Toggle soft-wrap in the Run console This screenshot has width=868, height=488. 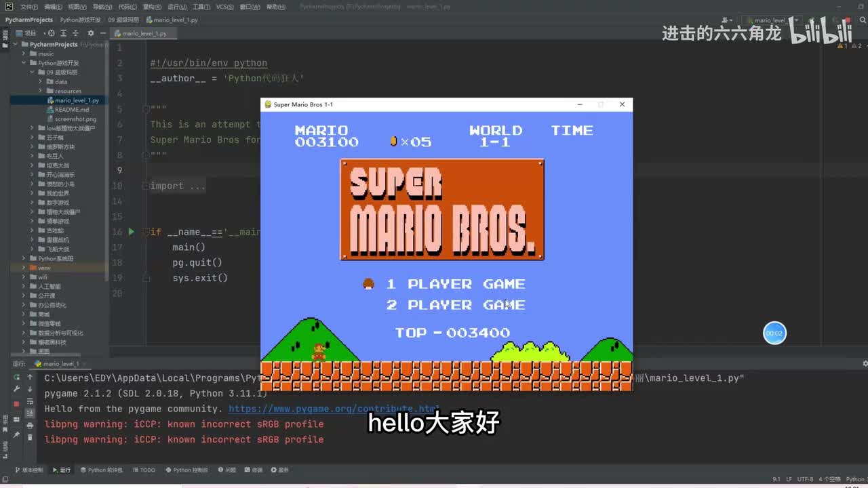pos(30,402)
